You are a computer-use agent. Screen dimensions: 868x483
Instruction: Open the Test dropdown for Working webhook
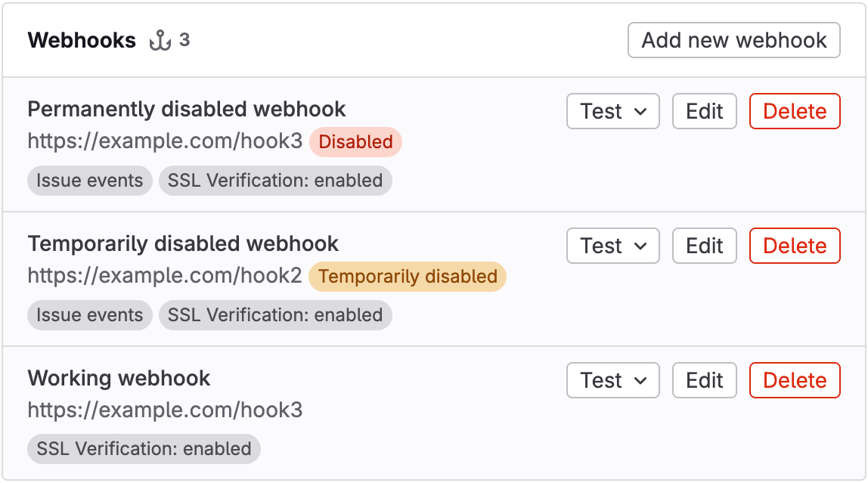click(612, 380)
